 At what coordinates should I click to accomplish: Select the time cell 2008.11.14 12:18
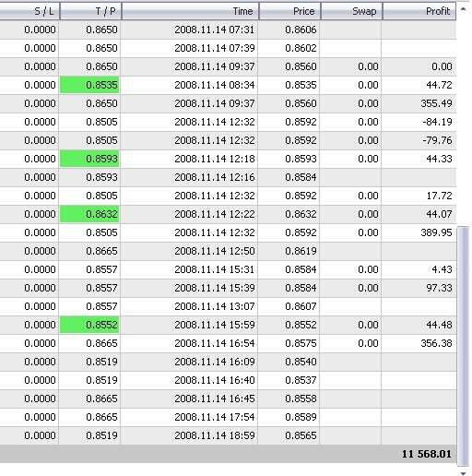coord(215,159)
